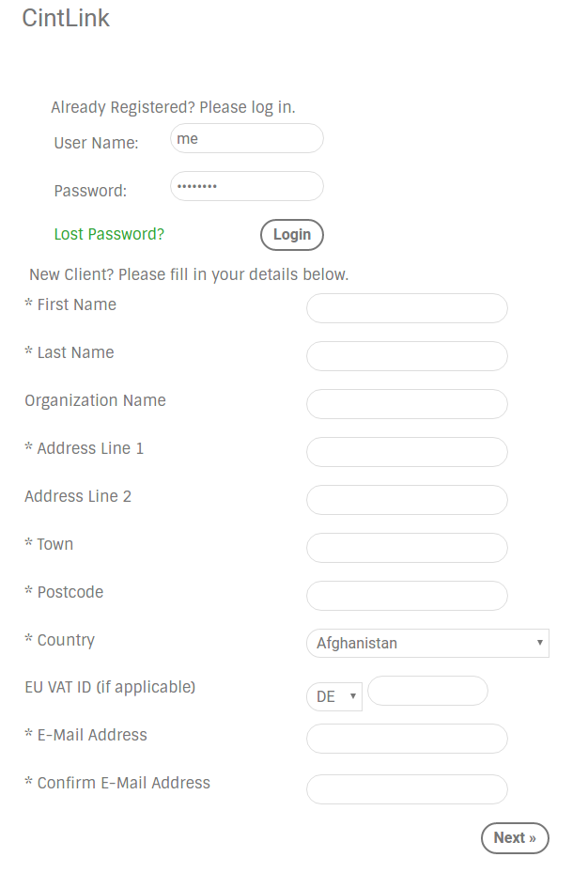Click the User Name input field
Viewport: 588px width, 873px height.
pos(246,139)
